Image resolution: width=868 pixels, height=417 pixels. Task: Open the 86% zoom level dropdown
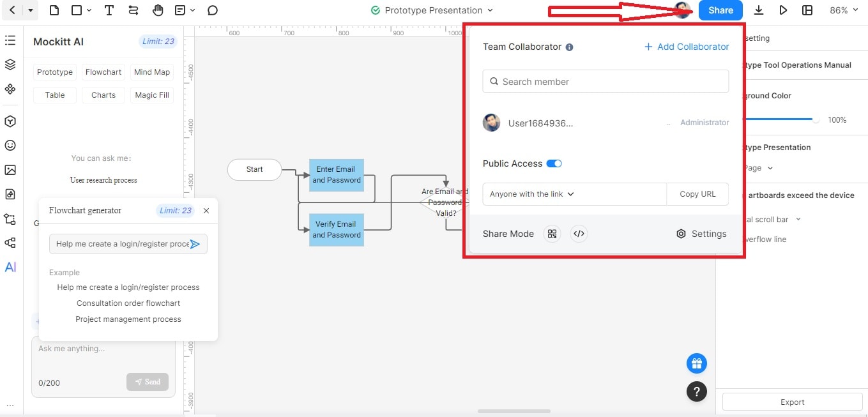click(844, 10)
